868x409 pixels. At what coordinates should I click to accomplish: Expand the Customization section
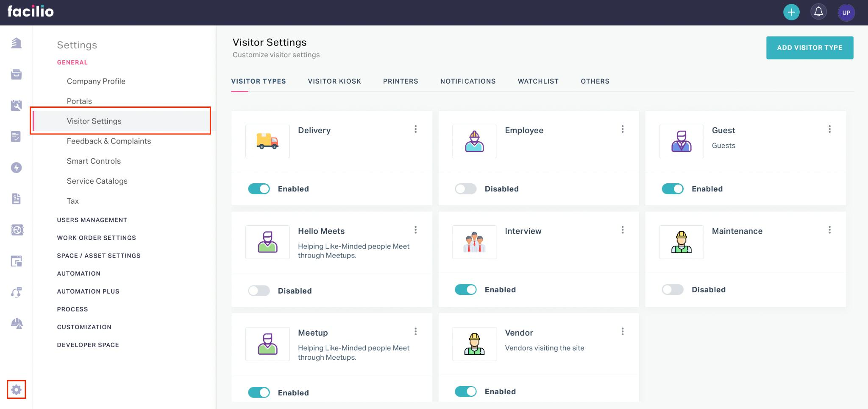[84, 327]
